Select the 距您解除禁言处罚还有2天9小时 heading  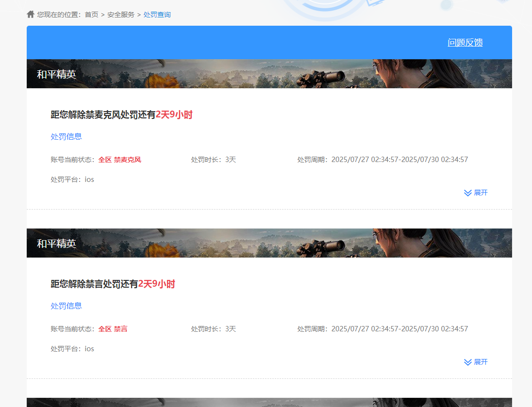point(113,284)
